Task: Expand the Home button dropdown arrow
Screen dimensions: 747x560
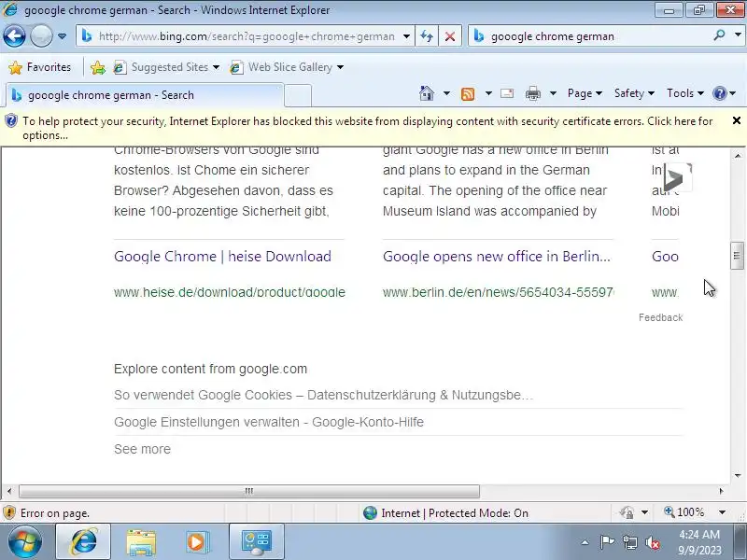Action: pos(446,93)
